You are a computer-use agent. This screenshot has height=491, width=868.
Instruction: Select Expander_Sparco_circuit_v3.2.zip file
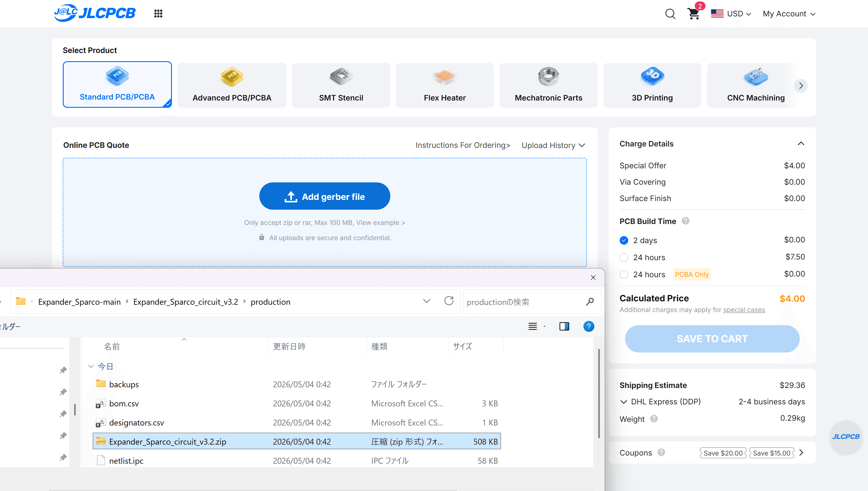[x=297, y=441]
